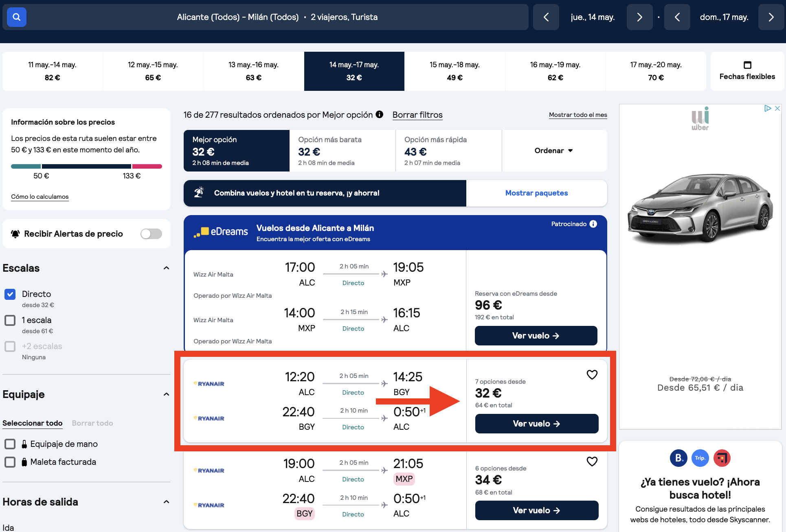Click Ver vuelo for eDreams 96 € offer
Image resolution: width=786 pixels, height=532 pixels.
click(536, 336)
